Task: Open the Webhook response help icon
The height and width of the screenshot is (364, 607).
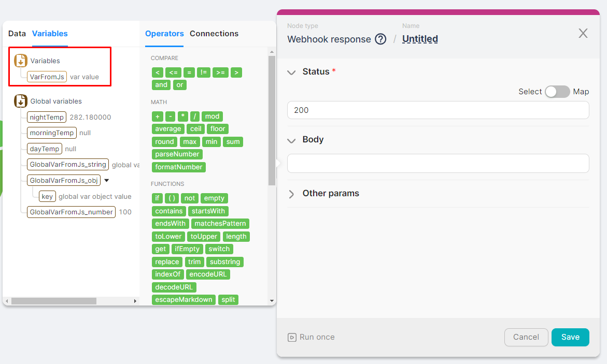Action: pos(380,39)
